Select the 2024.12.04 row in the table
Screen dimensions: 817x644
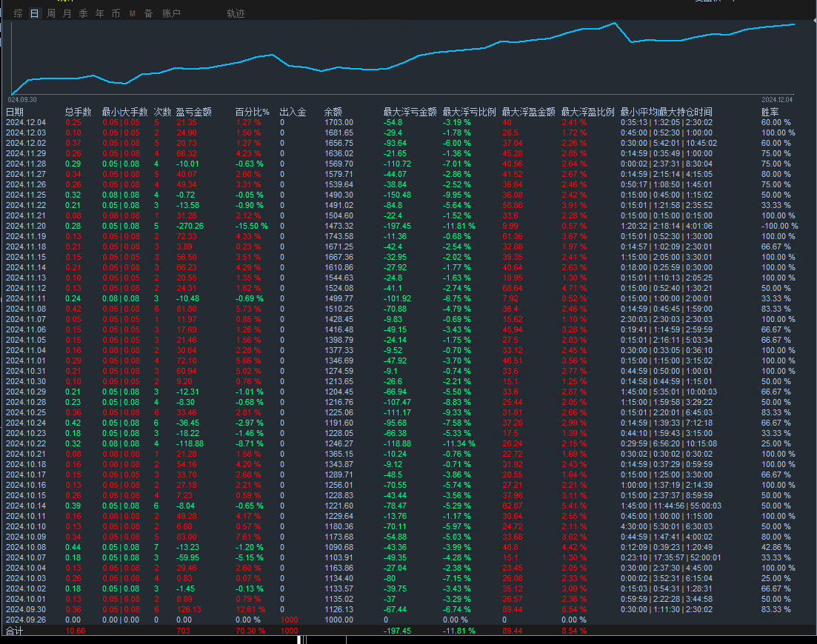tap(26, 122)
